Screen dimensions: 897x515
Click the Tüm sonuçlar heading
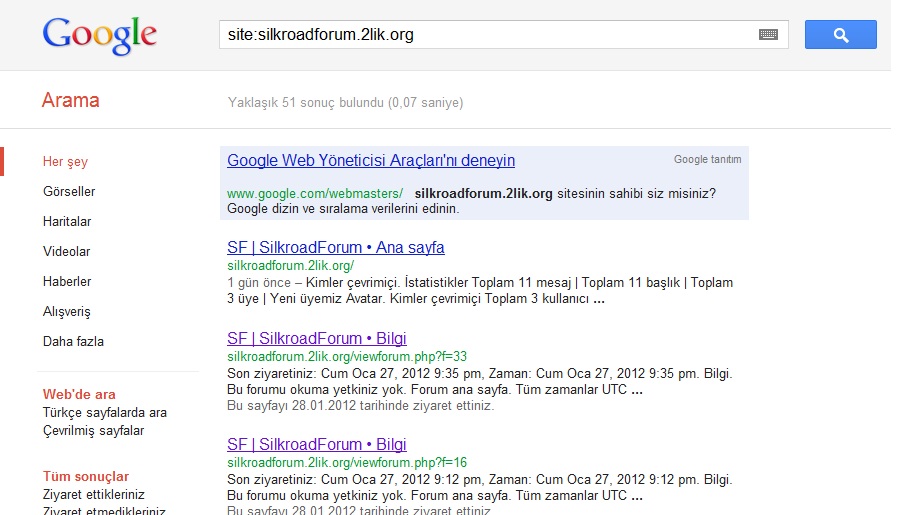86,476
